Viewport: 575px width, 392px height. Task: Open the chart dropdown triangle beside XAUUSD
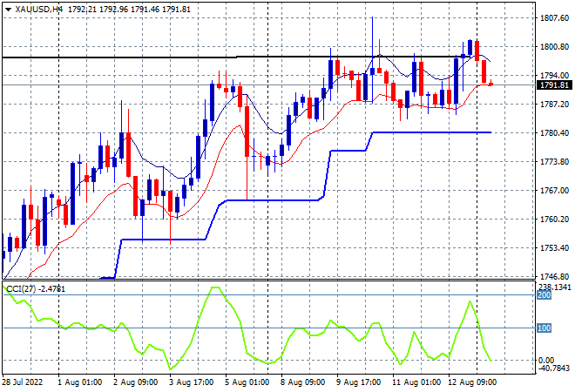[x=8, y=10]
